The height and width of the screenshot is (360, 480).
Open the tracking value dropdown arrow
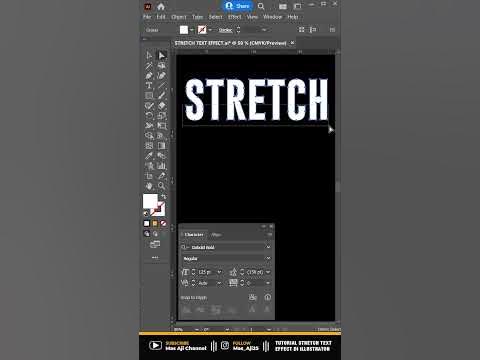(268, 283)
